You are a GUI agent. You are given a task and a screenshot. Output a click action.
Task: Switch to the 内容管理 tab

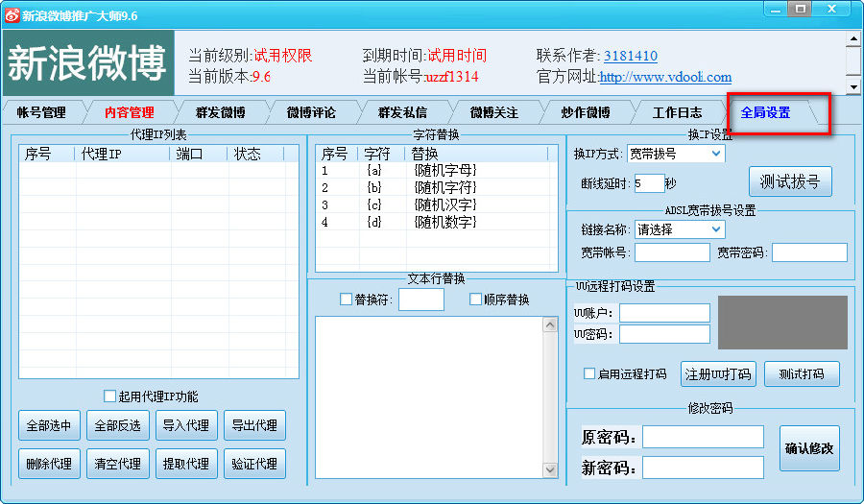pos(130,112)
